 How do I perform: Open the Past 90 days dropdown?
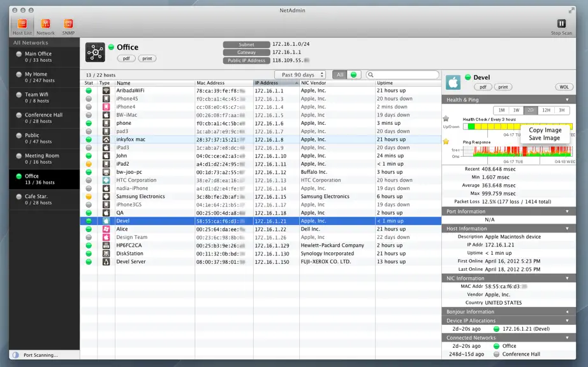point(300,75)
